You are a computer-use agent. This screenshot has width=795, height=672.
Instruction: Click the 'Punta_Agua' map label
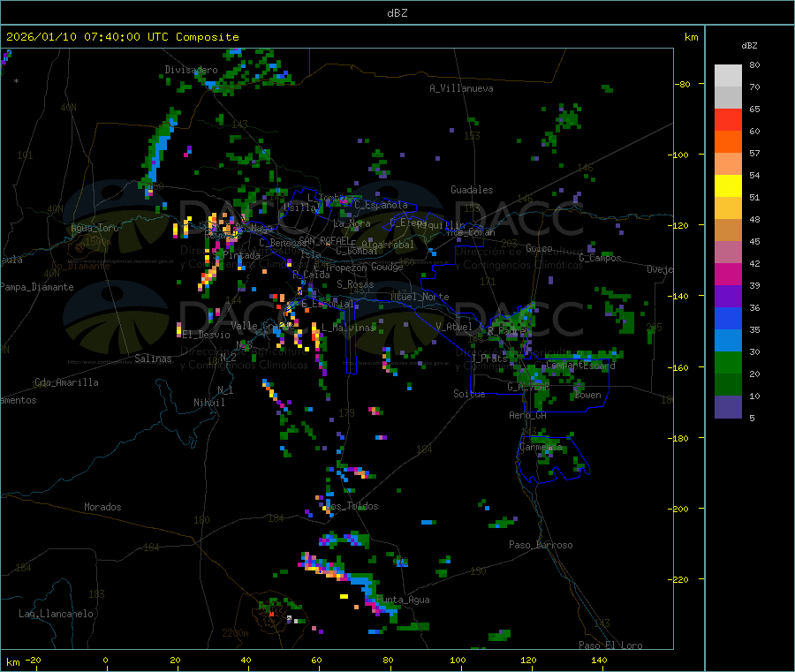pos(403,600)
